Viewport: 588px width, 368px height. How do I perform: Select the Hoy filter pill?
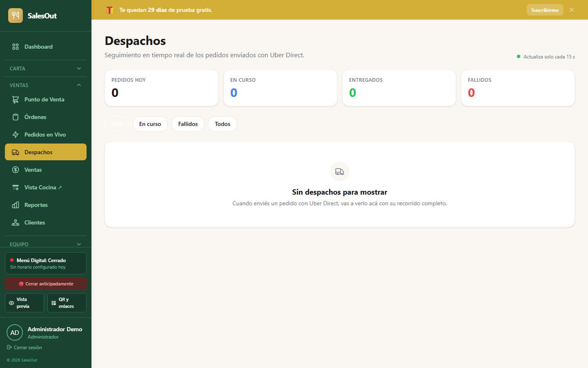117,124
